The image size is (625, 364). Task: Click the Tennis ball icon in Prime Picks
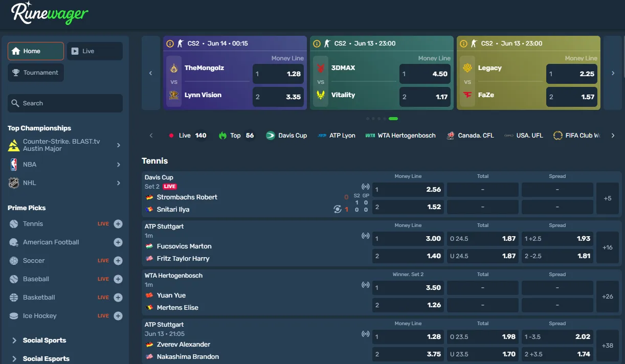pos(14,224)
